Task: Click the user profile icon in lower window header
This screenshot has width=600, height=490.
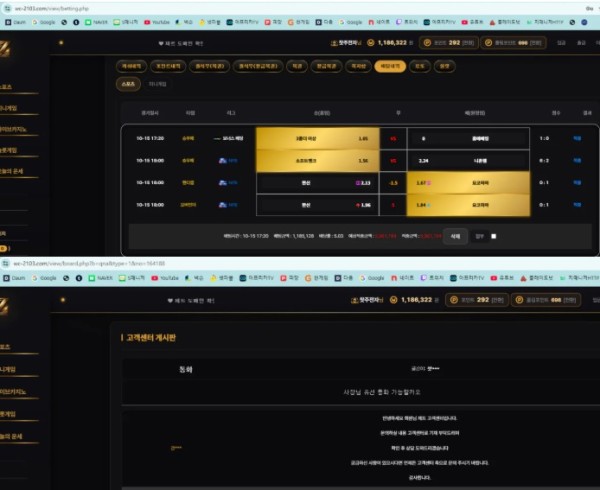Action: [x=354, y=300]
